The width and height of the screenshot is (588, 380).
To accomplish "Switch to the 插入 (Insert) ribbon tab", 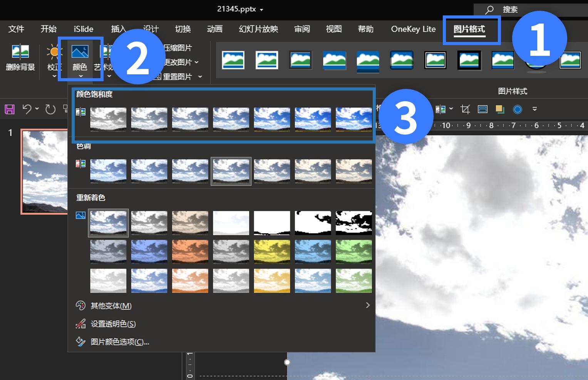I will tap(118, 29).
